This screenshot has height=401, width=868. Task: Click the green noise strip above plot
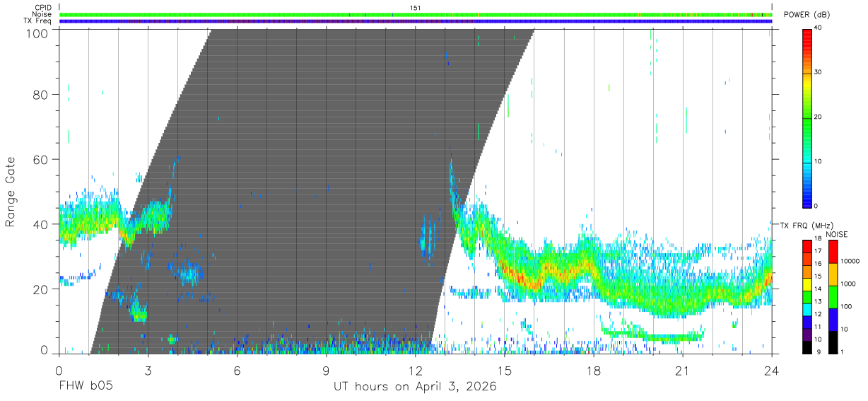(x=416, y=14)
